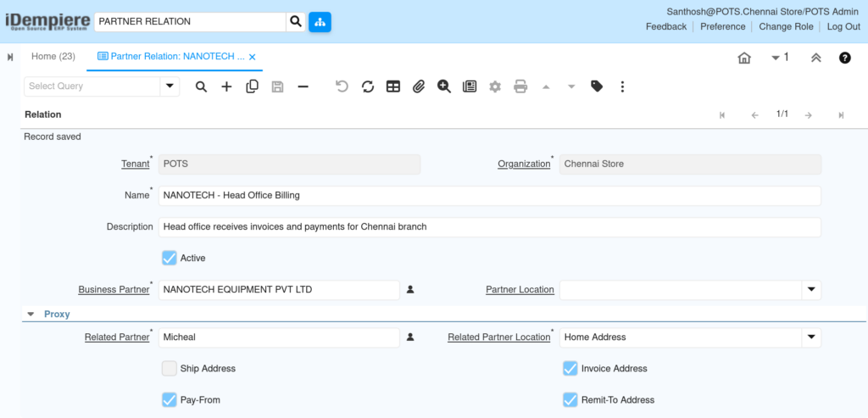Open the open-windows count dropdown

pyautogui.click(x=780, y=58)
